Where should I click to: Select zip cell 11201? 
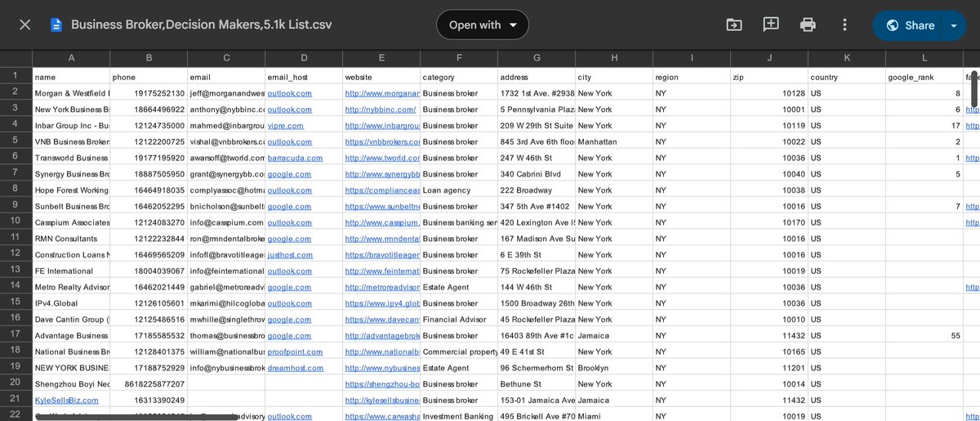(x=769, y=368)
